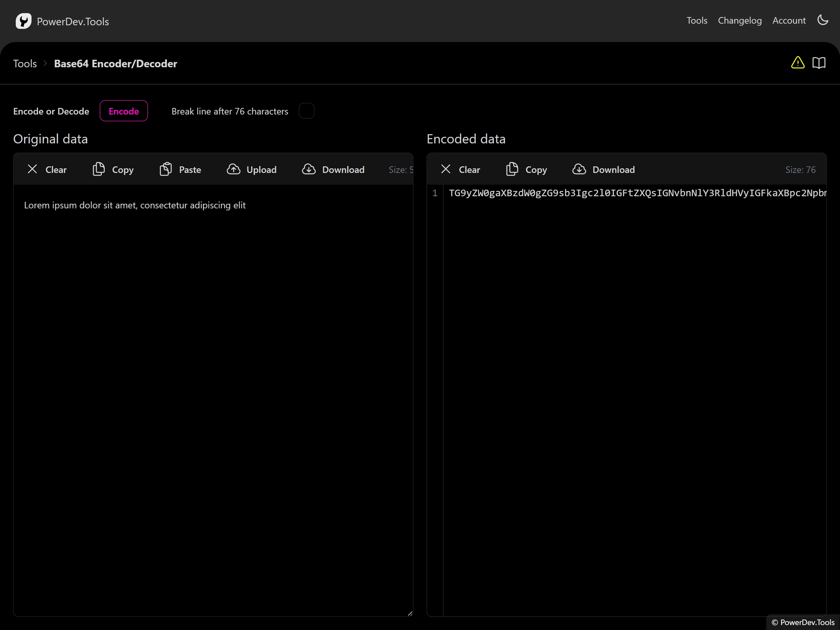Screen dimensions: 840x630
Task: Click the X icon in Original data toolbar
Action: (x=32, y=169)
